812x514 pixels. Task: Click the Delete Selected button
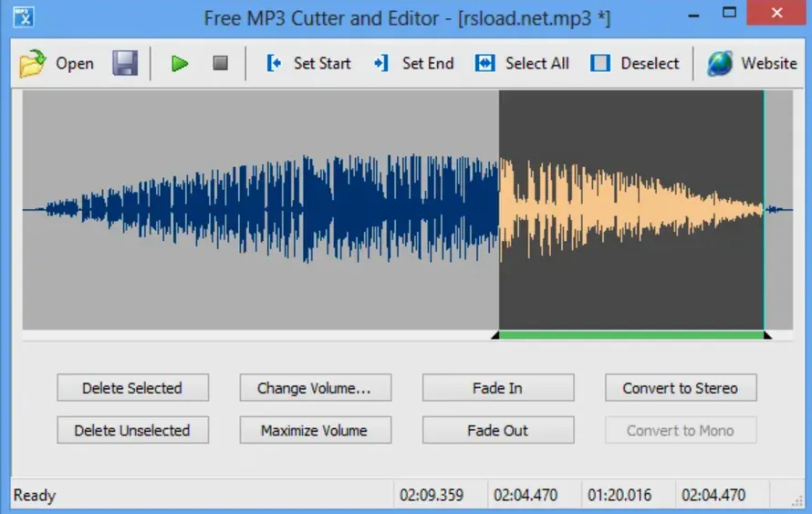tap(132, 388)
